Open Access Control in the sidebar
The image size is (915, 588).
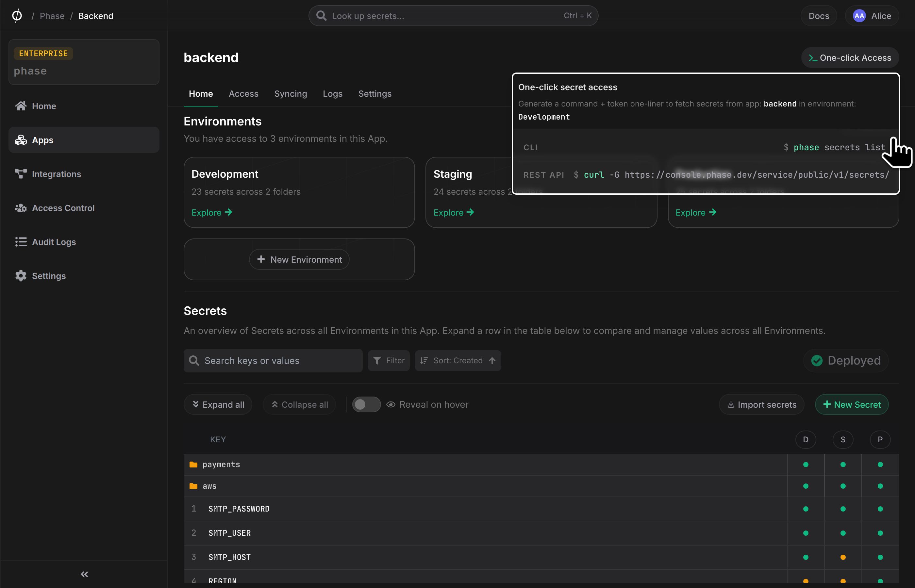pyautogui.click(x=84, y=208)
